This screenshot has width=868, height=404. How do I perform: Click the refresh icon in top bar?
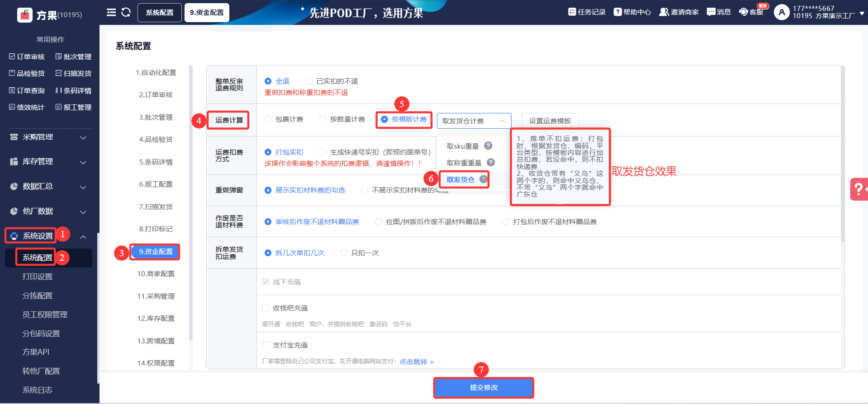point(126,12)
